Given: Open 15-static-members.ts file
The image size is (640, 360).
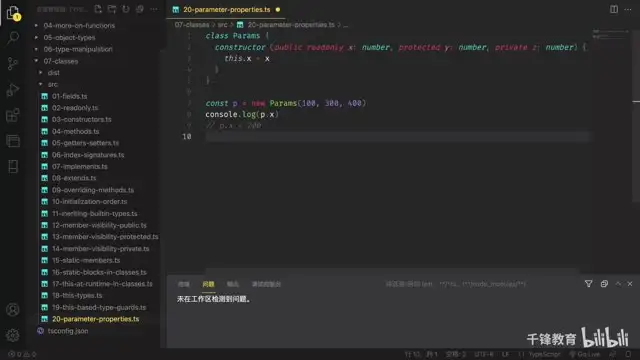Looking at the screenshot, I should pos(86,260).
